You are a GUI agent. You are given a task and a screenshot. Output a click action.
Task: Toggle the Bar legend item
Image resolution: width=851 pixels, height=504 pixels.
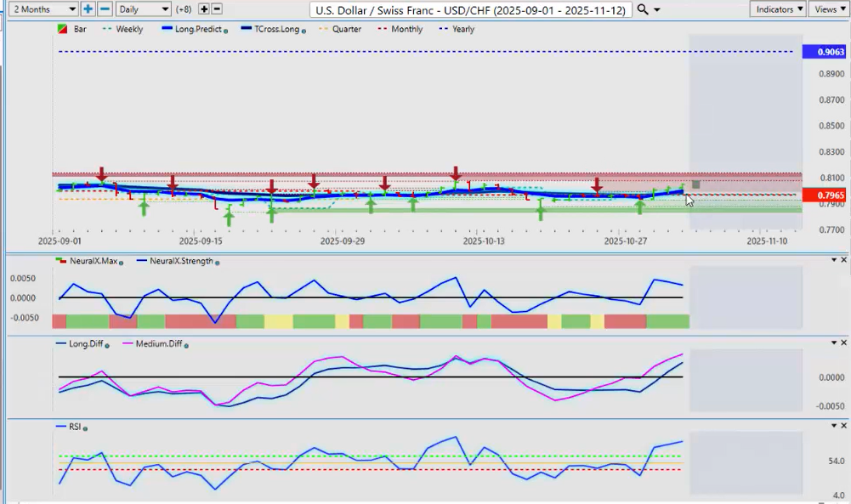[75, 29]
